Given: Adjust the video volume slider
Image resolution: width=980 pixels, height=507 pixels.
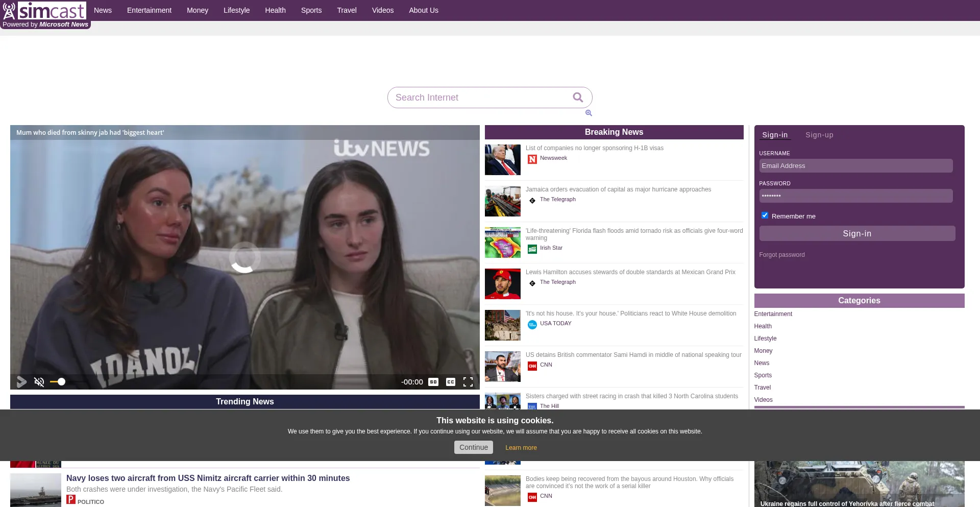Looking at the screenshot, I should pyautogui.click(x=58, y=382).
